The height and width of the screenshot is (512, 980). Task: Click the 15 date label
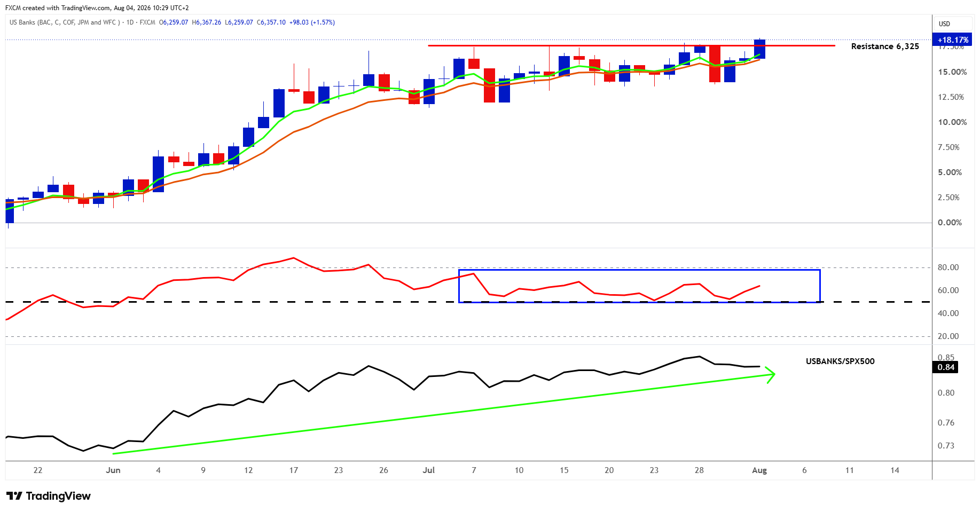(x=564, y=470)
